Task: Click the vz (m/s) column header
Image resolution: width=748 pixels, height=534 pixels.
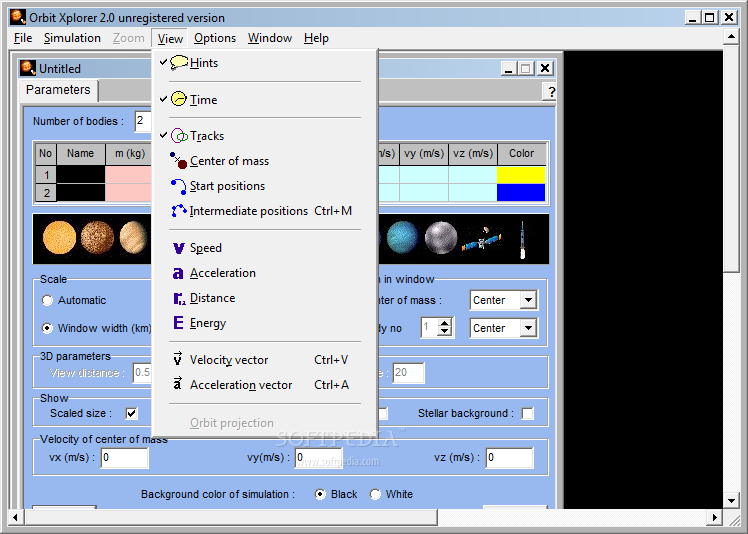Action: coord(473,154)
